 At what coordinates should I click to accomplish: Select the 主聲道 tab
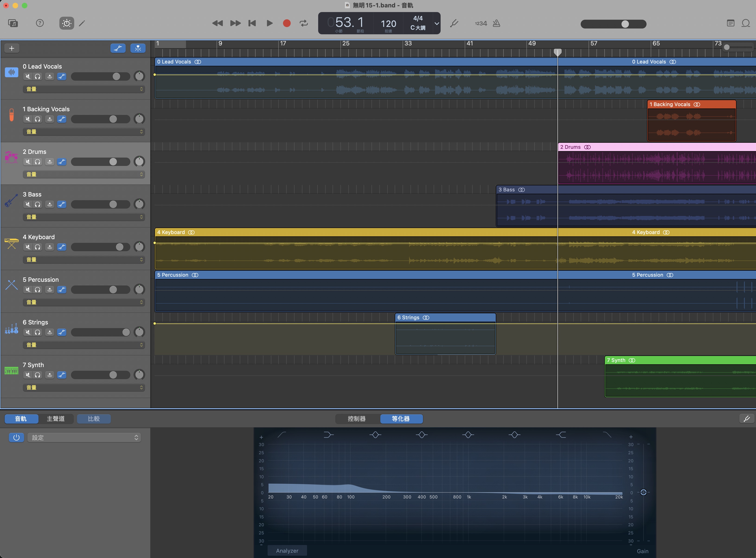tap(56, 419)
